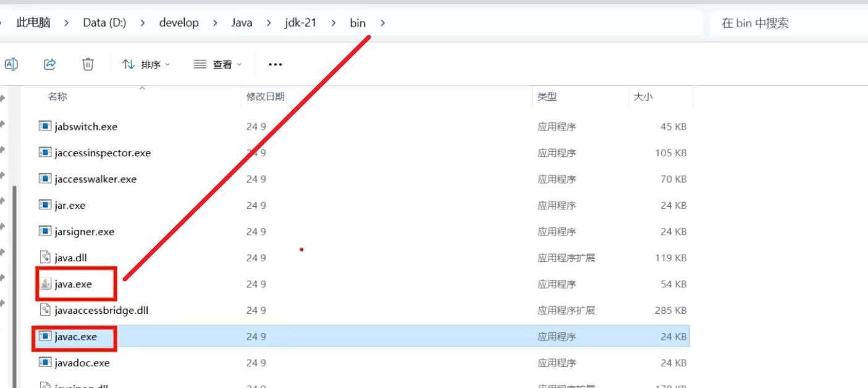The height and width of the screenshot is (388, 868).
Task: Click 应用程序扩展 type of java.dll
Action: click(567, 258)
